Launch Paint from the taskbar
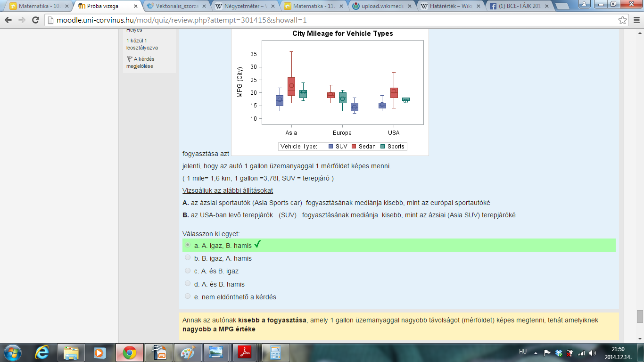Screen dimensions: 644x362 coord(187,353)
